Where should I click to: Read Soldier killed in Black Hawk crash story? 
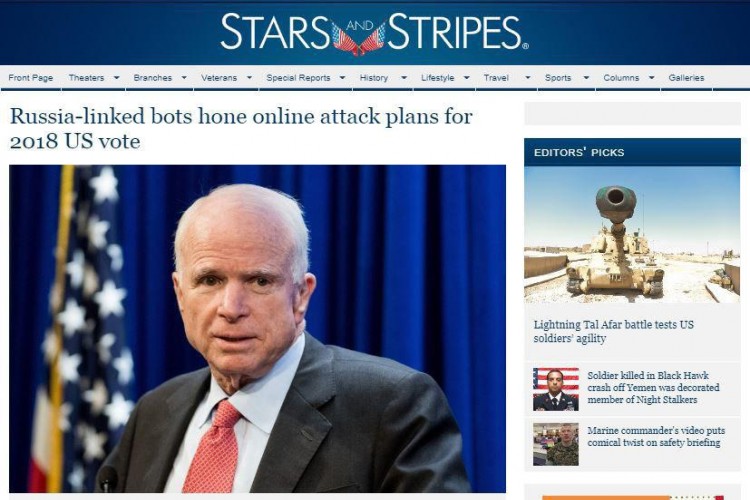[653, 388]
